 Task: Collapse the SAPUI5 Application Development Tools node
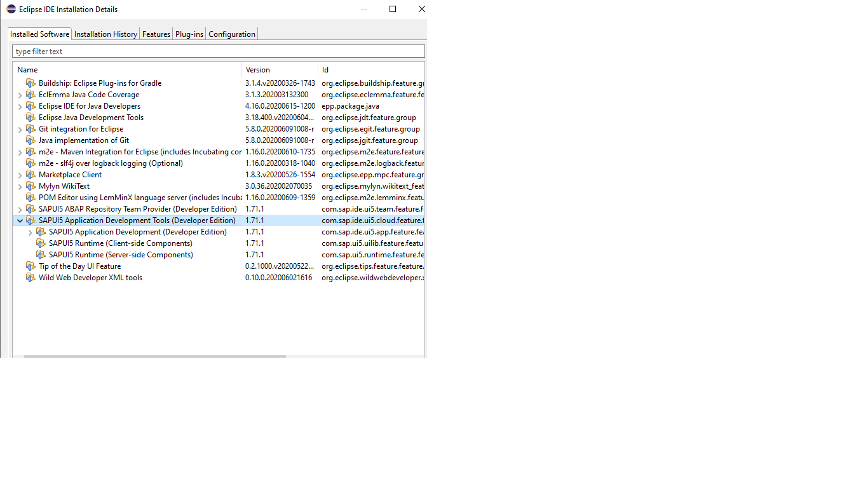[x=20, y=221]
